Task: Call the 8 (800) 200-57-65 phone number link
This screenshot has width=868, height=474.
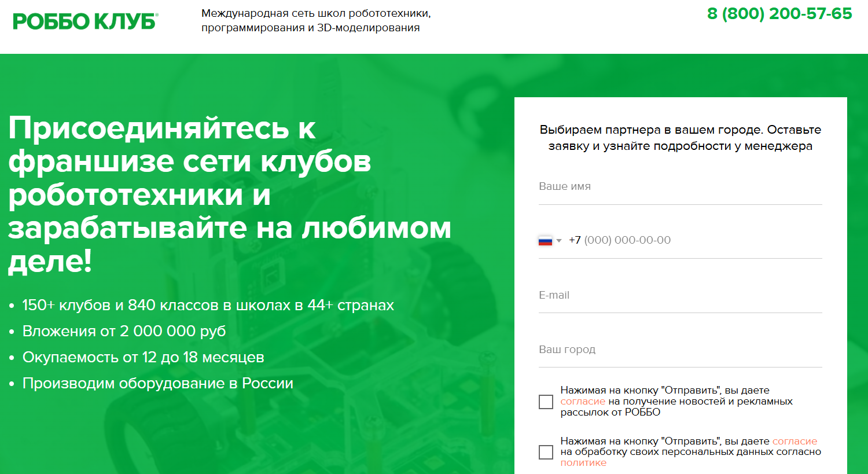Action: point(779,14)
